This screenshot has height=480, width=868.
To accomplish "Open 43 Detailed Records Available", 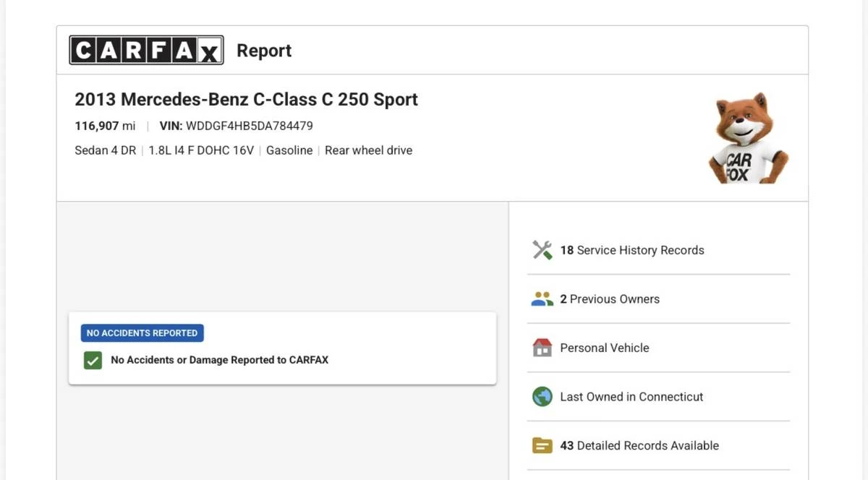I will 658,445.
